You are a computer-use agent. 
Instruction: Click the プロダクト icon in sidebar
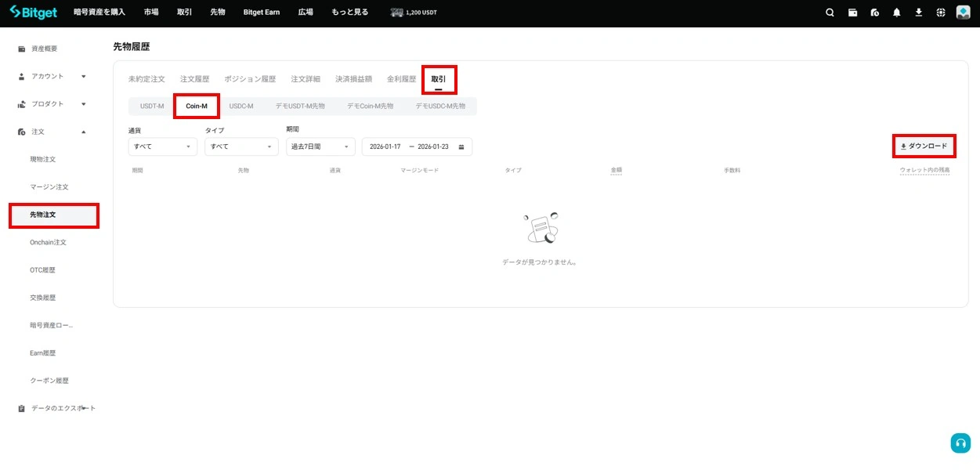point(22,104)
